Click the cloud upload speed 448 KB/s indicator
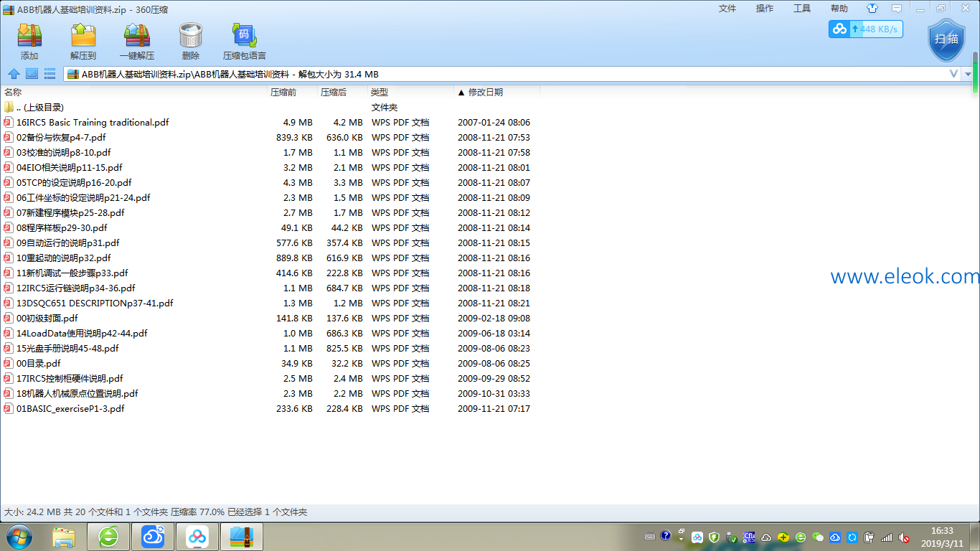The height and width of the screenshot is (551, 980). pos(865,29)
